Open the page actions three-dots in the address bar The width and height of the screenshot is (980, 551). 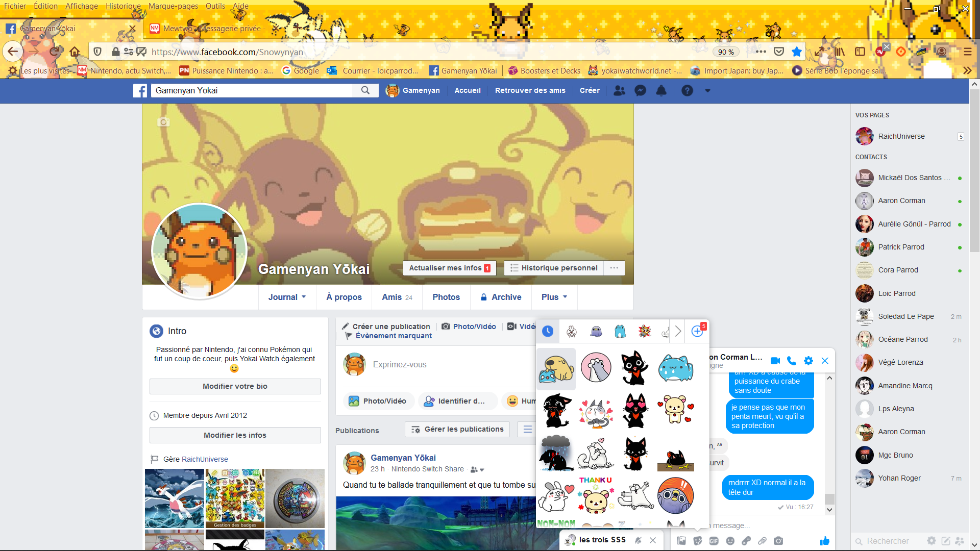[x=761, y=52]
